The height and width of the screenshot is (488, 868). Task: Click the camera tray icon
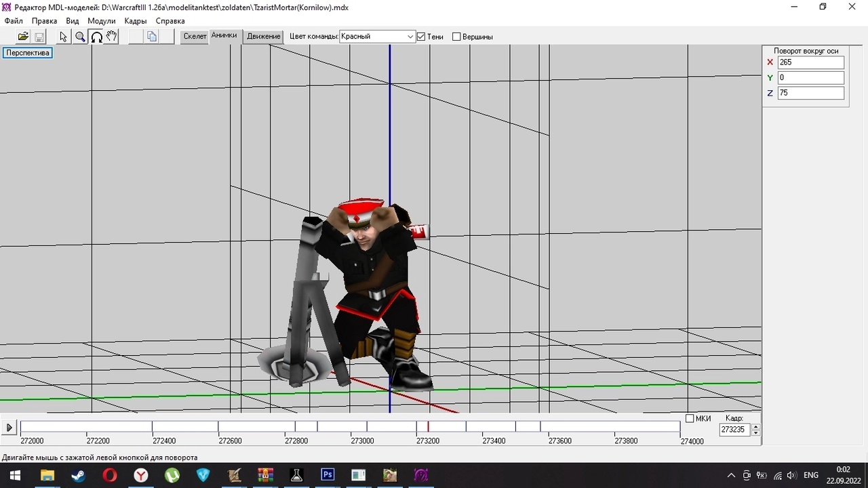747,475
